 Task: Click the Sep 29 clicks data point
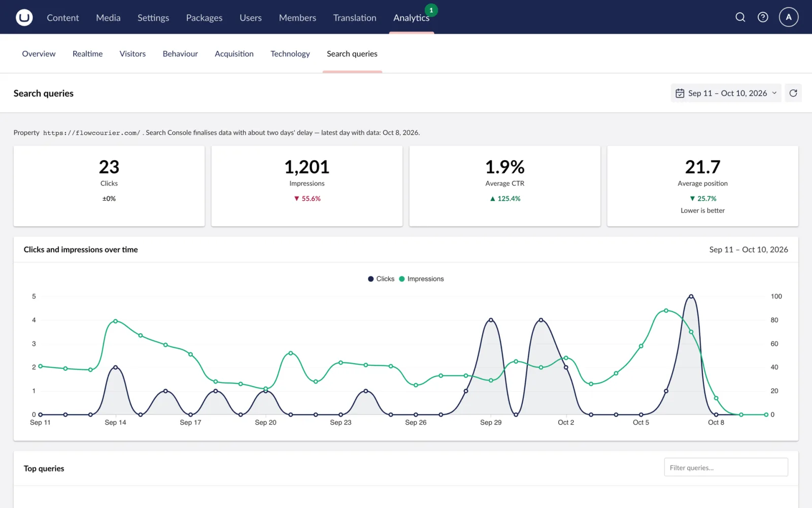491,320
